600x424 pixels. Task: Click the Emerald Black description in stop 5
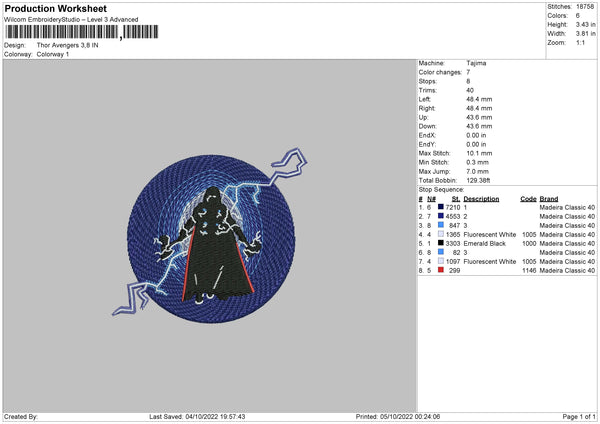tap(484, 244)
